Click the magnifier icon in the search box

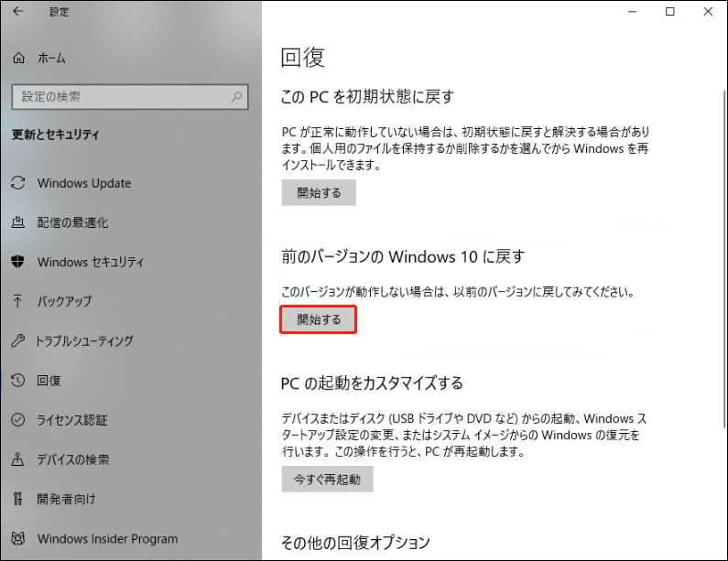point(237,96)
